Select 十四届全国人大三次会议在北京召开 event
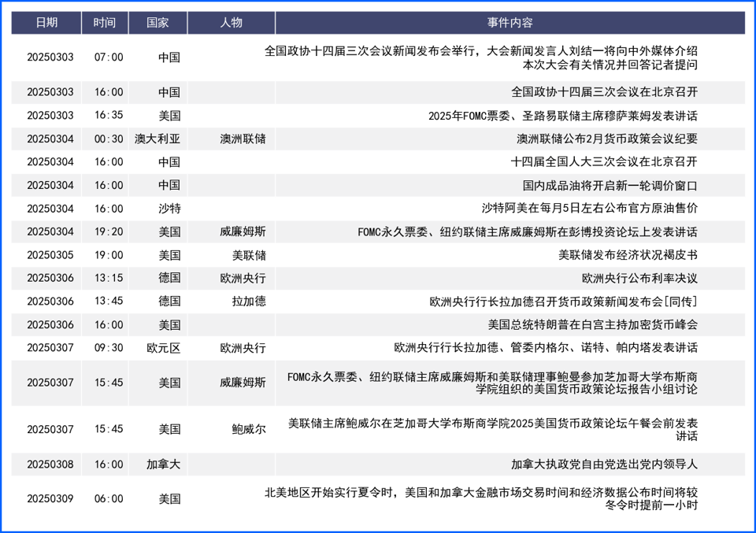 [x=604, y=162]
